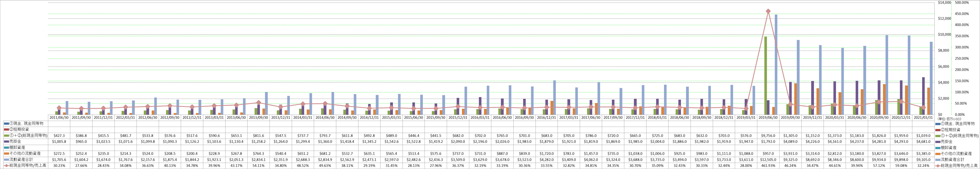980x169 pixels.
Task: Select the $12,505.0 current assets total cell
Action: (x=768, y=160)
